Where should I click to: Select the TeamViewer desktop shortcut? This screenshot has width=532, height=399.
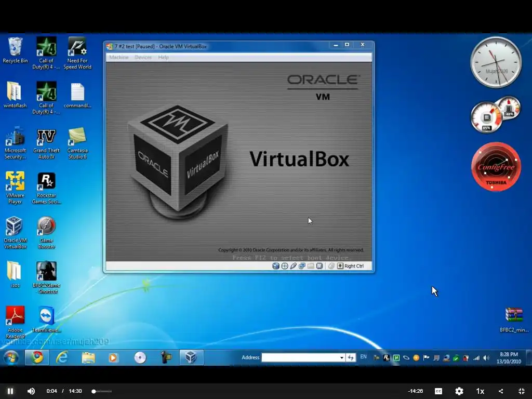point(46,319)
